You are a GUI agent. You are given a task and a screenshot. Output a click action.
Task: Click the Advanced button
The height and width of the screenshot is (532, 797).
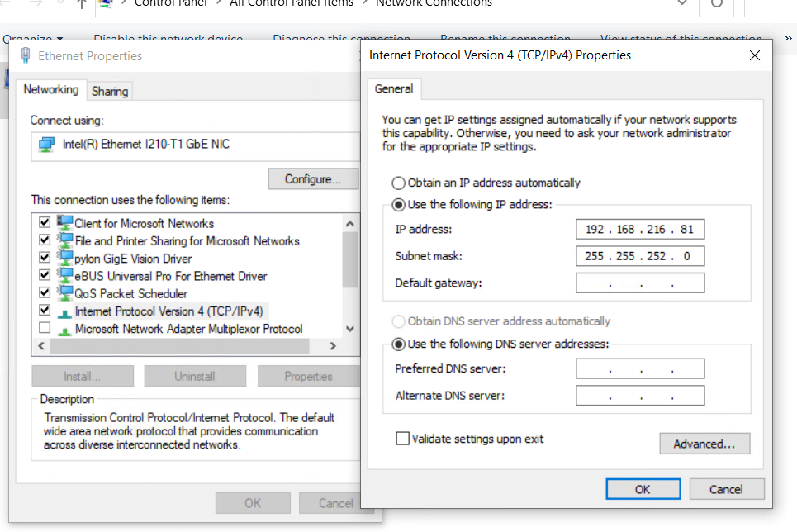click(704, 444)
